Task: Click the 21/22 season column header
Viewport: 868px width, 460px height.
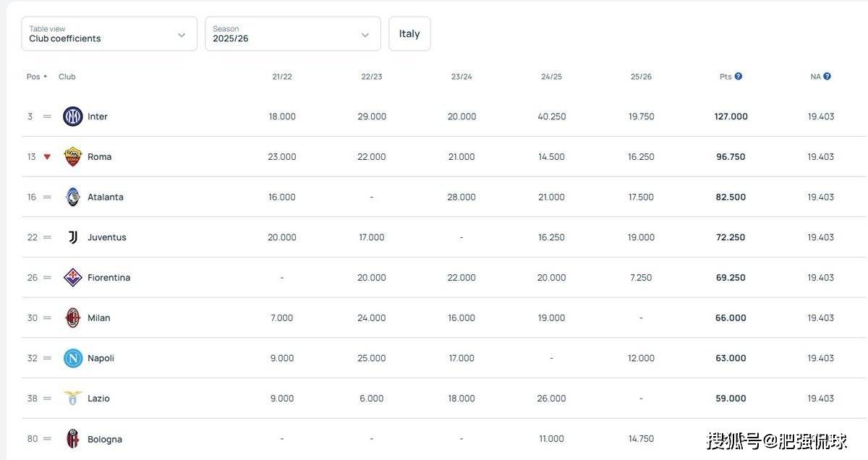Action: coord(282,77)
